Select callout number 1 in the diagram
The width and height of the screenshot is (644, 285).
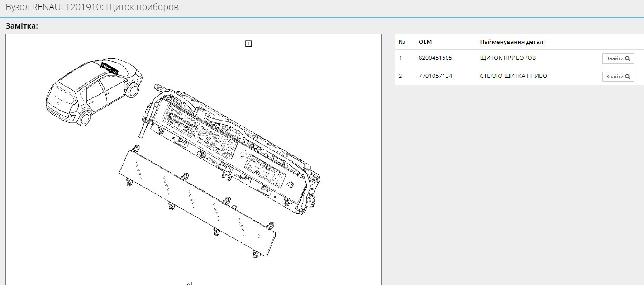point(248,43)
